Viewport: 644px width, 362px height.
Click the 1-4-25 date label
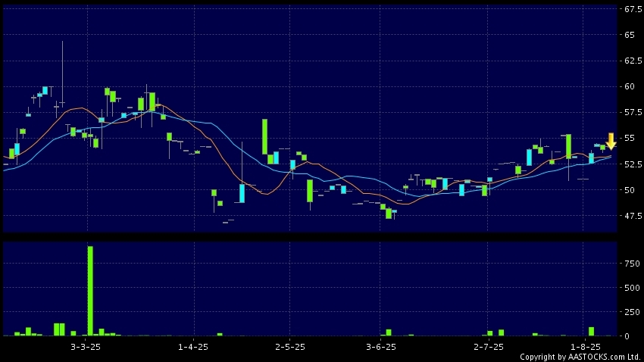193,347
